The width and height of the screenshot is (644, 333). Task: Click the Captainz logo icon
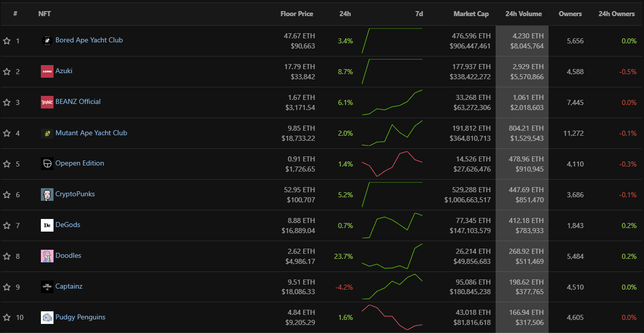coord(47,287)
